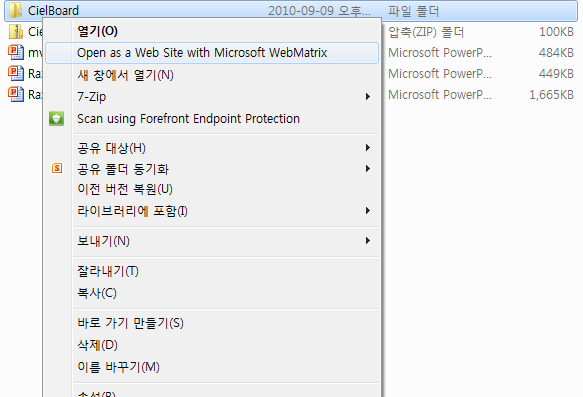This screenshot has width=583, height=397.
Task: Click the CielBoard folder icon
Action: tap(15, 10)
